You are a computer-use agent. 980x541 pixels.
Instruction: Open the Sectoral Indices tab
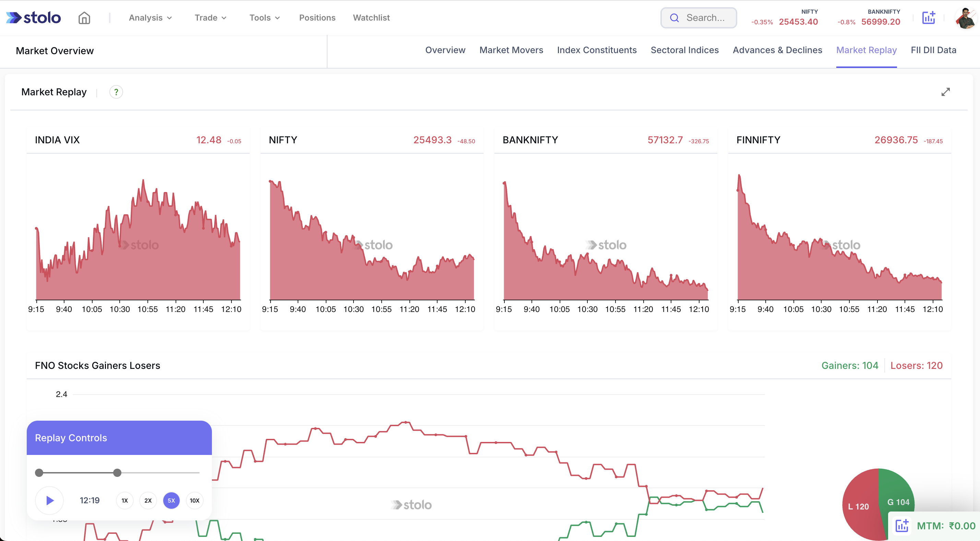[684, 50]
